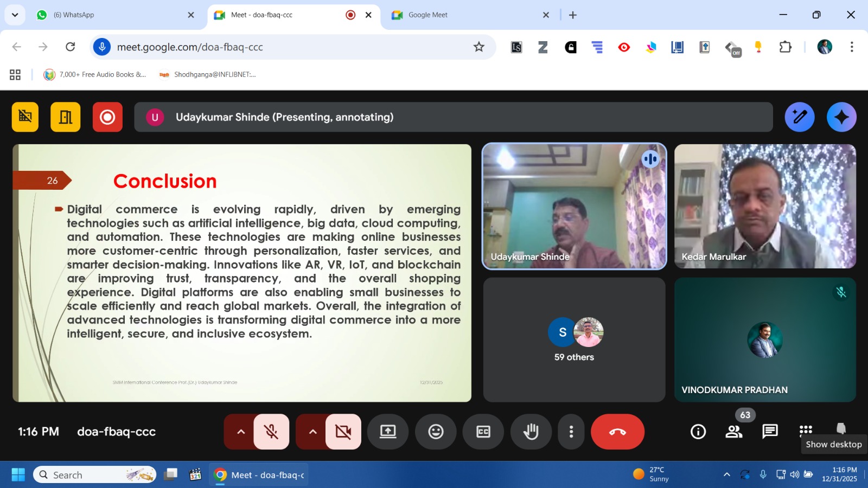Raise hand in the meeting
Image resolution: width=868 pixels, height=488 pixels.
(x=531, y=432)
